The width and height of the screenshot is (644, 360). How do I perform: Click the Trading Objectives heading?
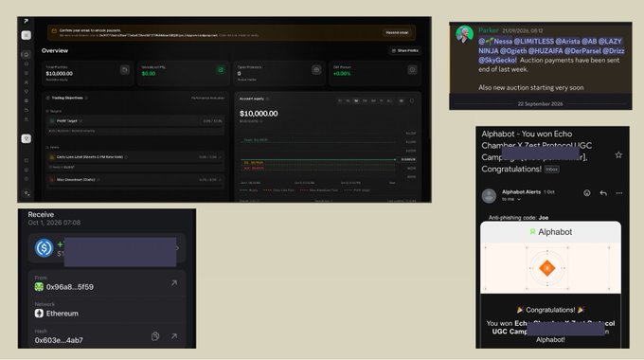click(67, 98)
